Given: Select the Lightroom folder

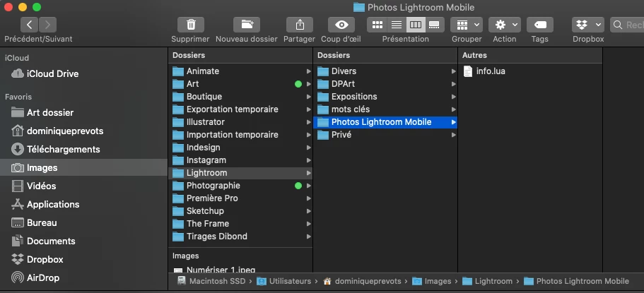Looking at the screenshot, I should tap(240, 173).
